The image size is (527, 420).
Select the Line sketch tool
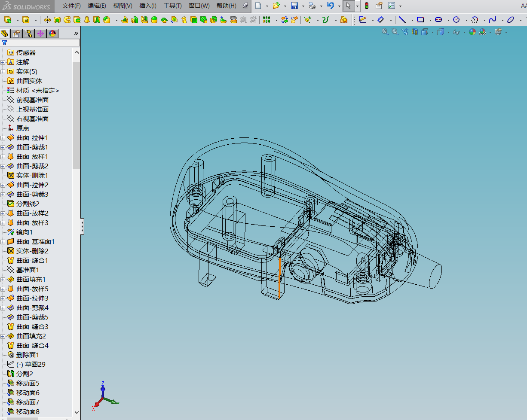[402, 20]
